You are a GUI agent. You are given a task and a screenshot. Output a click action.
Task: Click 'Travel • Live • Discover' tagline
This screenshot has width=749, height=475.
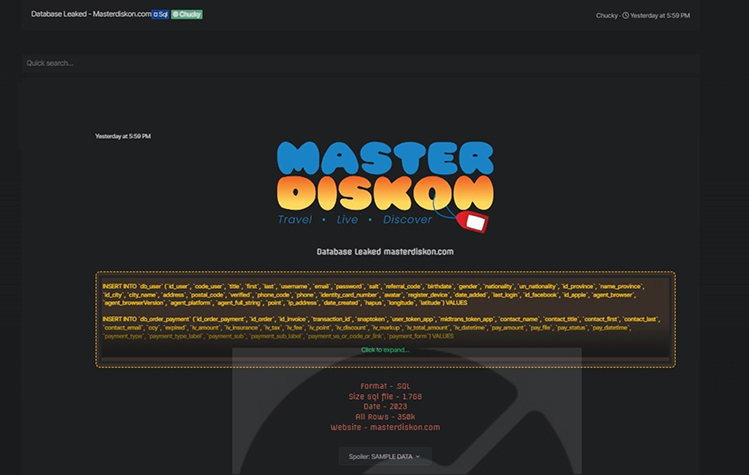[355, 219]
